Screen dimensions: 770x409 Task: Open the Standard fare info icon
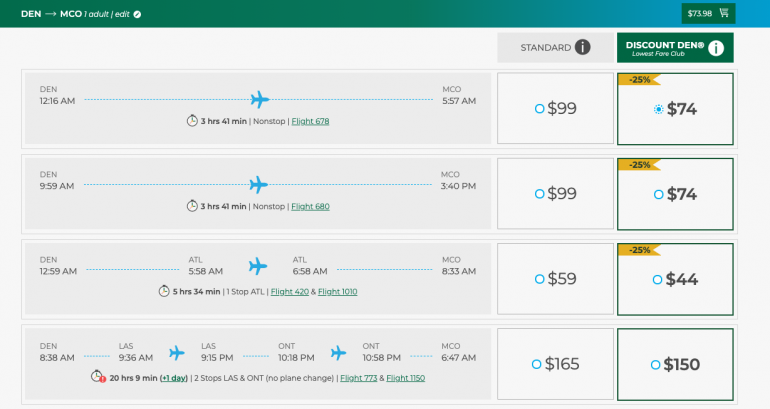(582, 47)
